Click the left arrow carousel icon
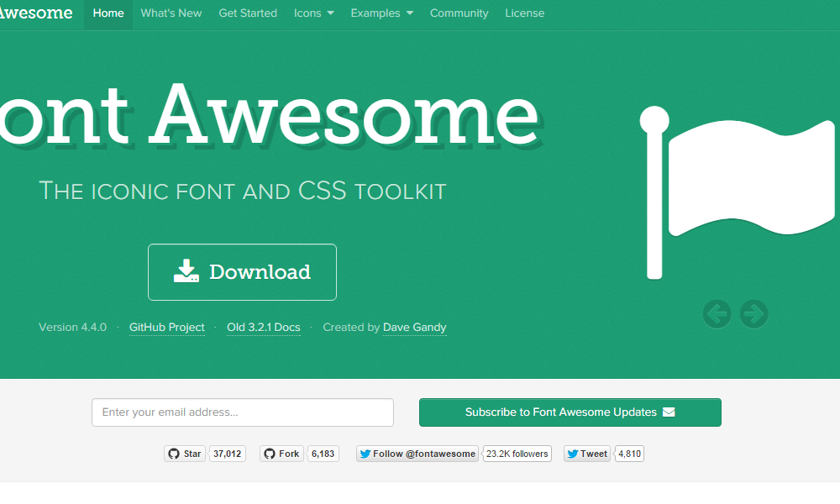 click(717, 314)
